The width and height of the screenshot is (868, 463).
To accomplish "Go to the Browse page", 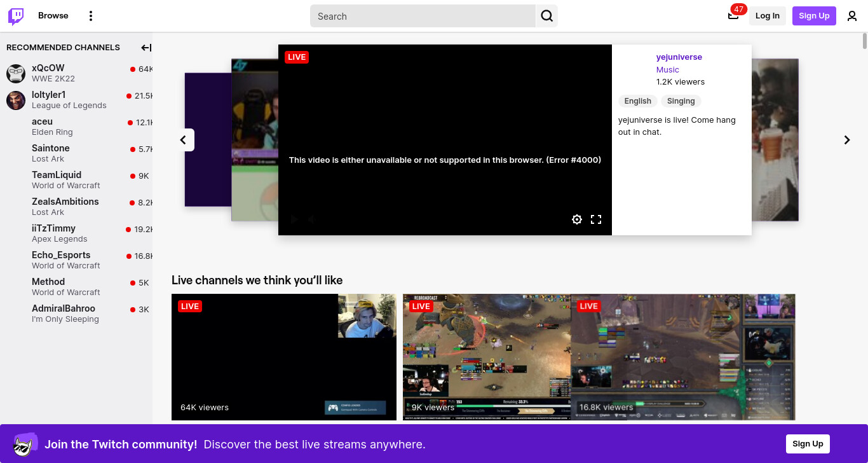I will point(53,16).
